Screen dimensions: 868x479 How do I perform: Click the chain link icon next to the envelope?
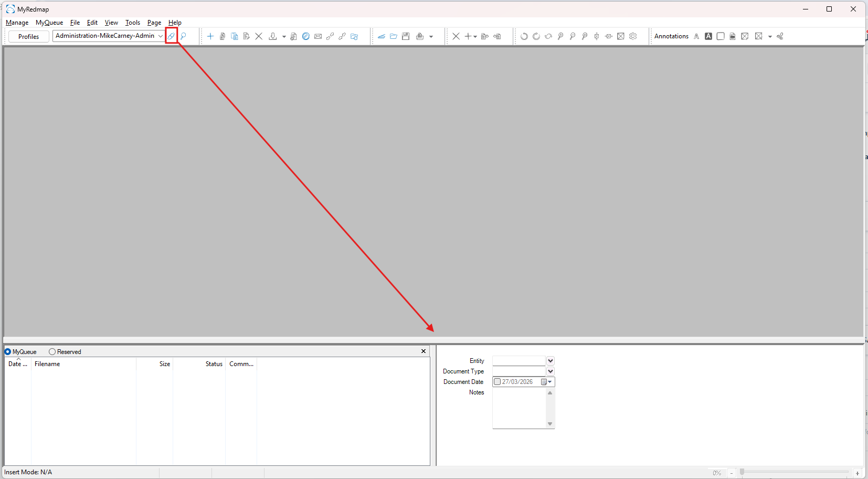coord(330,36)
